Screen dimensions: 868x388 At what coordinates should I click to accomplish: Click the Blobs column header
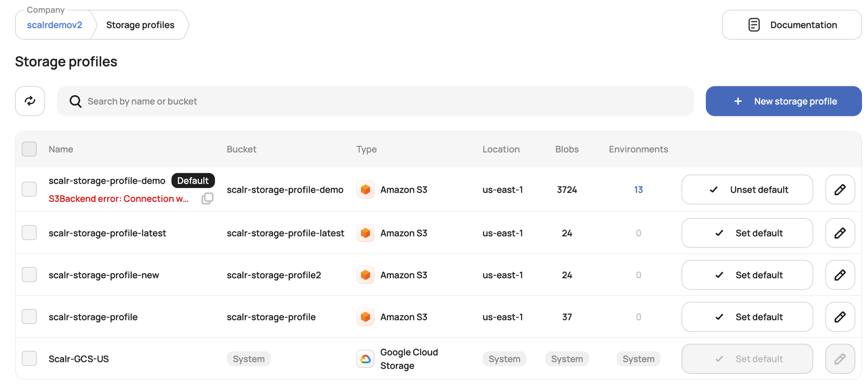click(567, 149)
